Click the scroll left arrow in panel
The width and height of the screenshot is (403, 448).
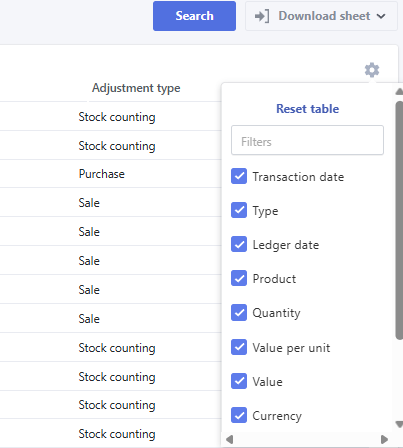229,439
